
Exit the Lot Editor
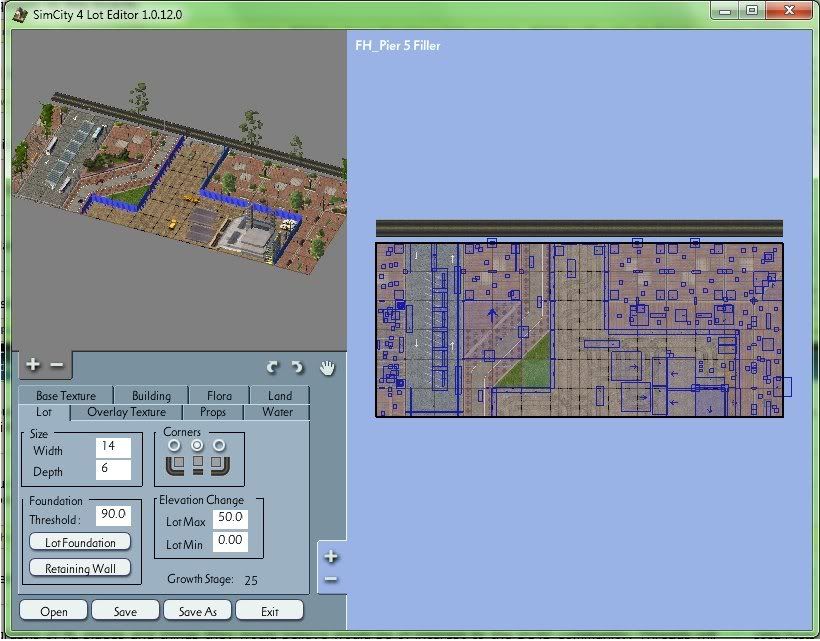coord(269,611)
